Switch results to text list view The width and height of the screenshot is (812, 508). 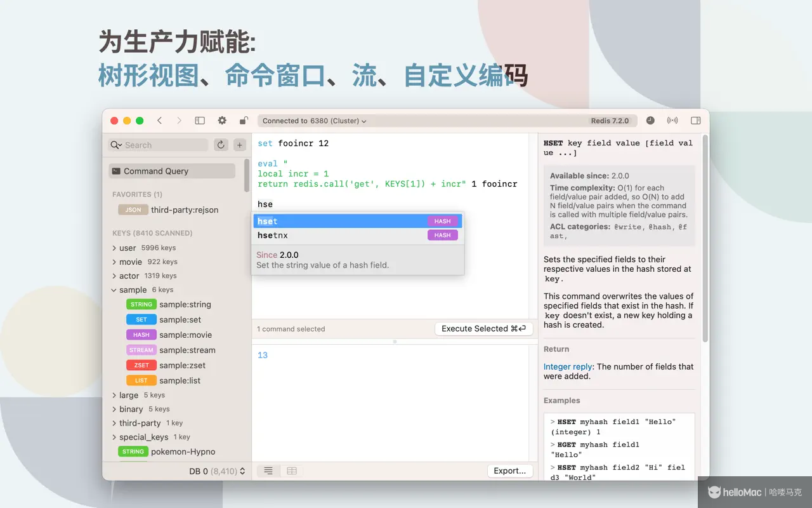tap(268, 471)
